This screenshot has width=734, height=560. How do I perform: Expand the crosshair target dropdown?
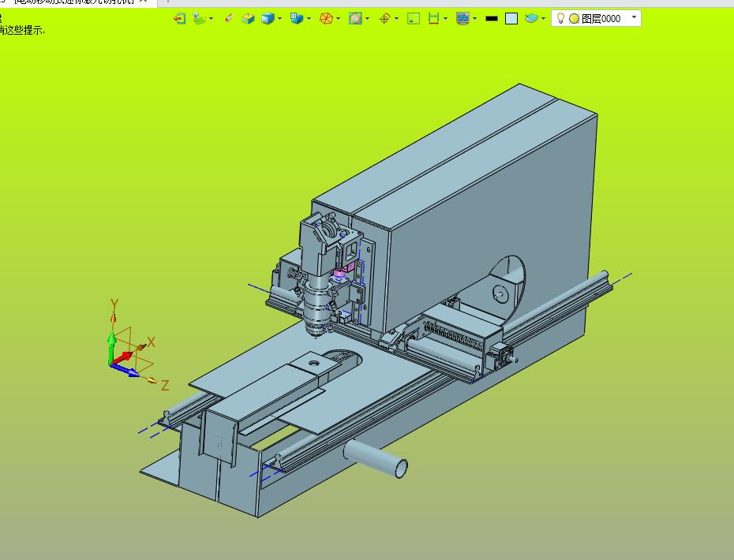click(396, 19)
